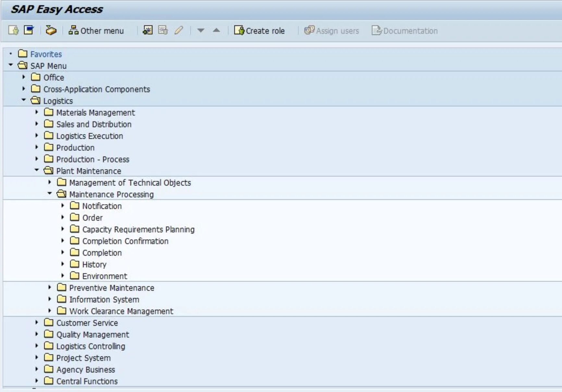Expand the Preventive Maintenance folder
Viewport: 562px width, 392px height.
tap(49, 288)
